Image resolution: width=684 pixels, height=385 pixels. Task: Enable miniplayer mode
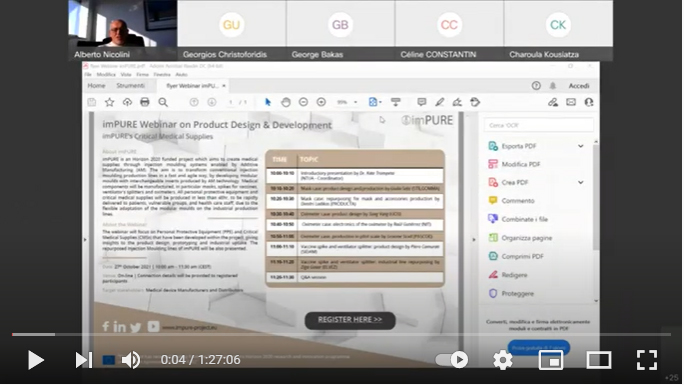551,360
